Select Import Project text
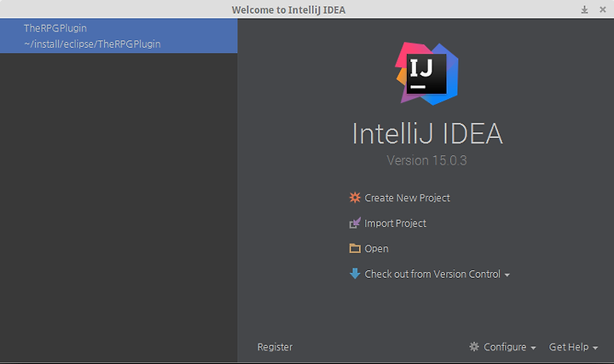The image size is (614, 364). tap(395, 223)
